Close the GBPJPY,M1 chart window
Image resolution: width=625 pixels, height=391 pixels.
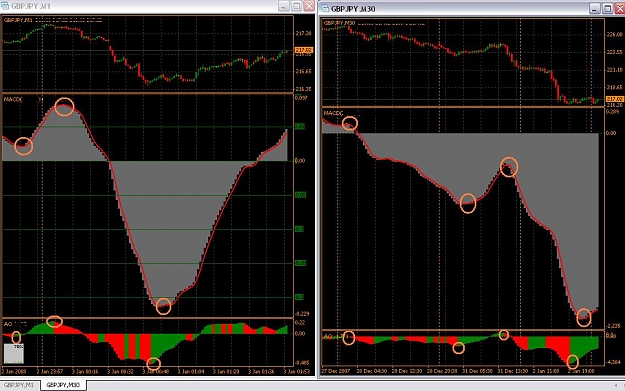[x=309, y=6]
